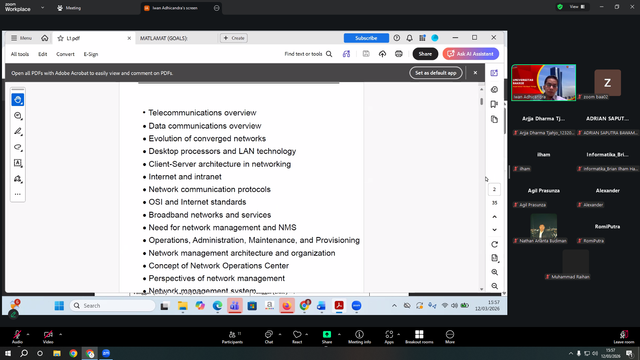This screenshot has width=640, height=360.
Task: Click the Windows taskbar Search field
Action: pyautogui.click(x=113, y=306)
